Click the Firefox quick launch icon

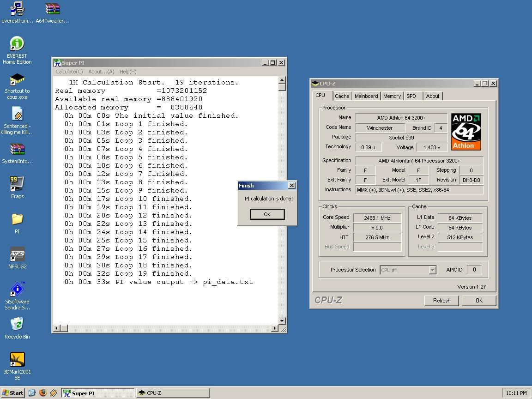pos(43,393)
